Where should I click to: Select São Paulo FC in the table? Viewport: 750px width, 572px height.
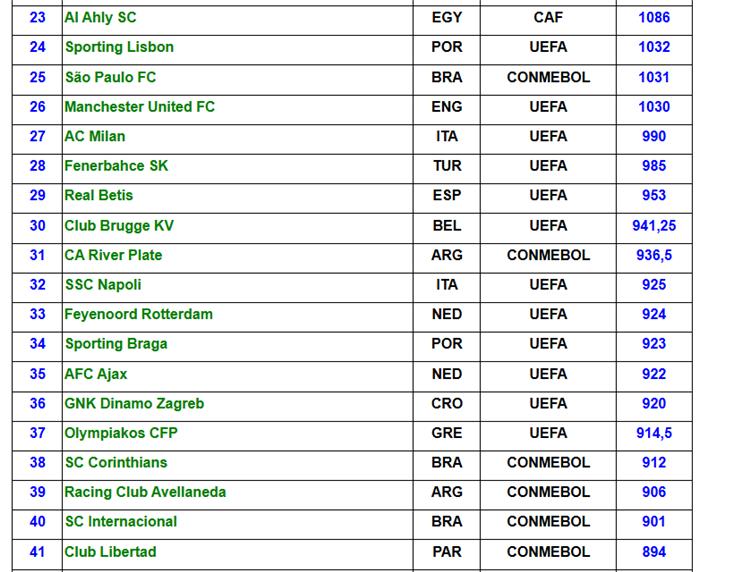110,77
